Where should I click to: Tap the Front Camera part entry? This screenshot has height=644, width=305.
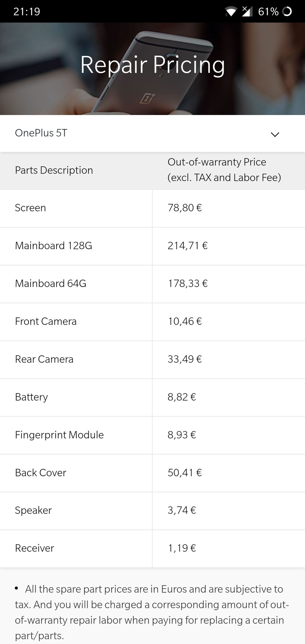tap(46, 321)
